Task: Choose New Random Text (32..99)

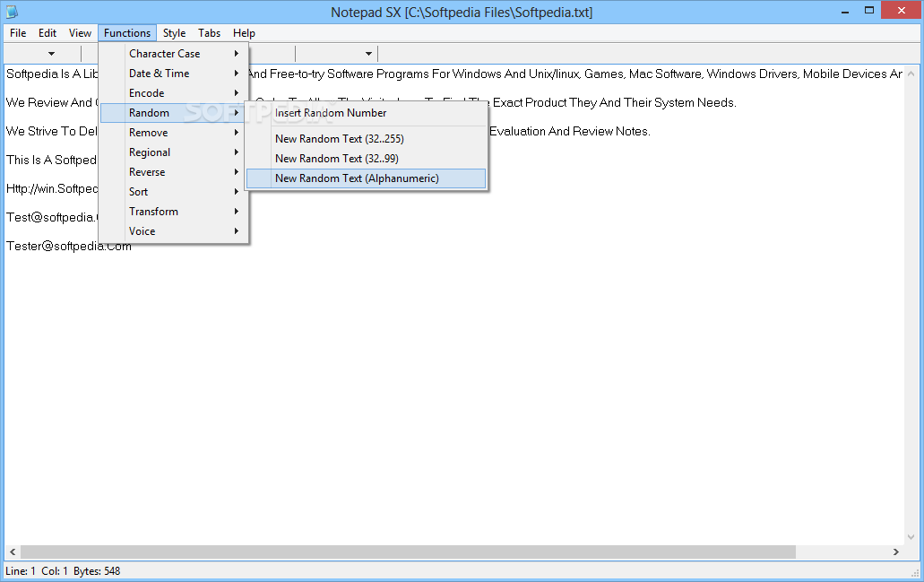Action: point(366,159)
